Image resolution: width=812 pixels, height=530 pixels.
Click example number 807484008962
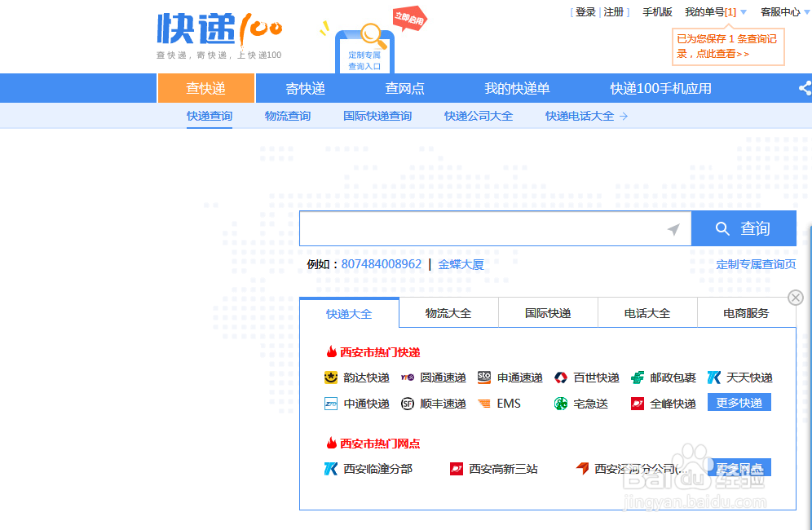[382, 264]
